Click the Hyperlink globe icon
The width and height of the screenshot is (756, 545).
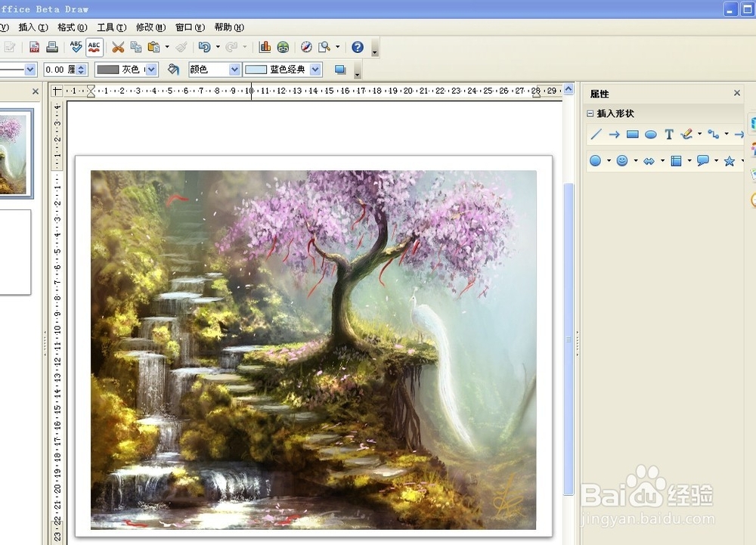coord(283,47)
